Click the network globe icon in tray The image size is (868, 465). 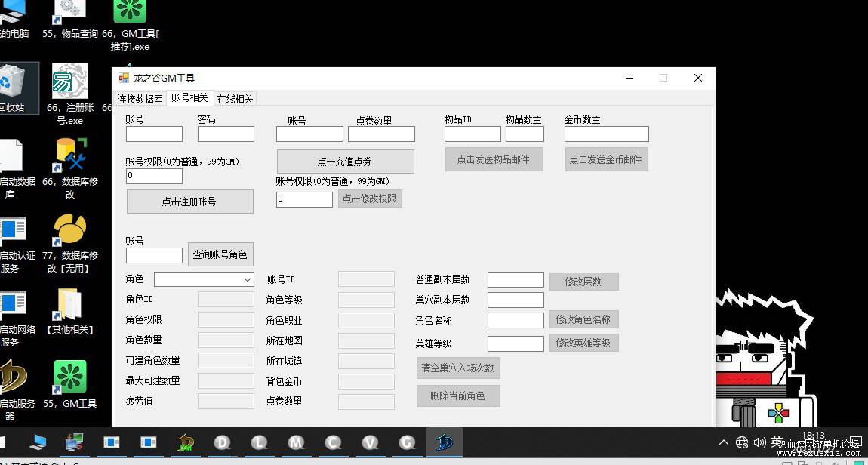(742, 442)
